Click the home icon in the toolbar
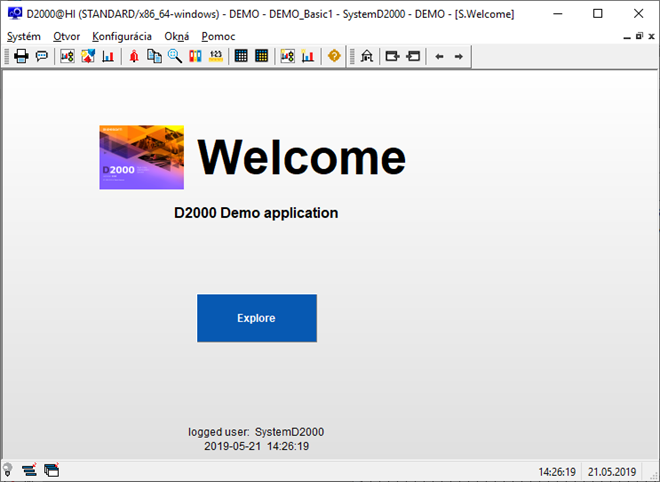This screenshot has height=482, width=660. pyautogui.click(x=367, y=56)
